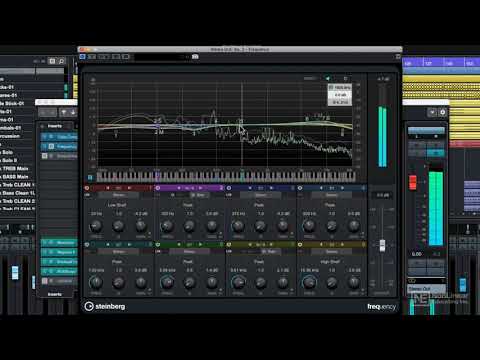This screenshot has width=480, height=360.
Task: Click band 3 previous-mode left arrow
Action: pos(250,188)
